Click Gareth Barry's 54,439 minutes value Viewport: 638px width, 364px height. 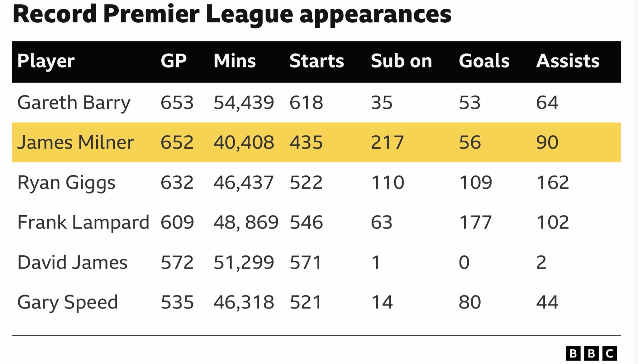click(x=244, y=103)
